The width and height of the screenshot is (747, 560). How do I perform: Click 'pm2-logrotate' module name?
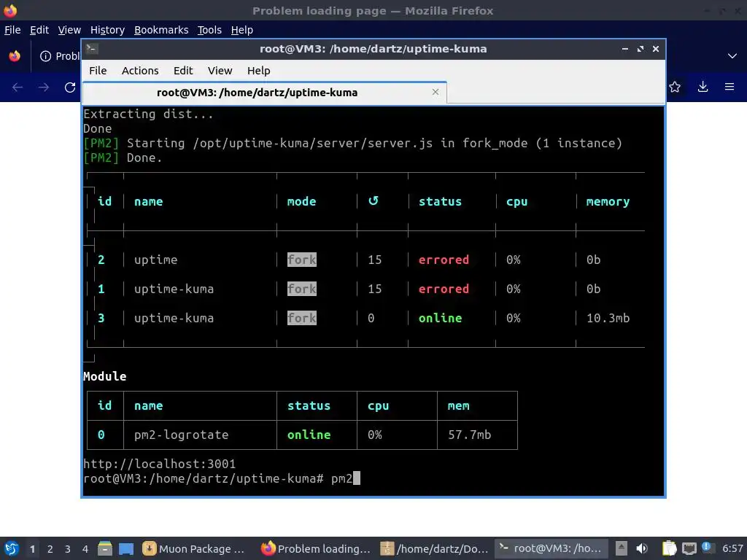click(x=181, y=435)
